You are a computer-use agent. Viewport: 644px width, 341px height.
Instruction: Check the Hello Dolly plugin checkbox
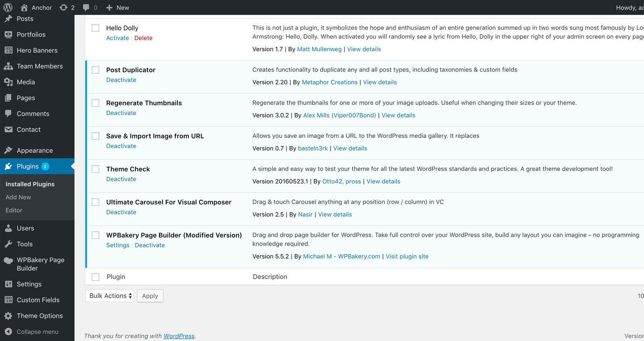click(95, 28)
